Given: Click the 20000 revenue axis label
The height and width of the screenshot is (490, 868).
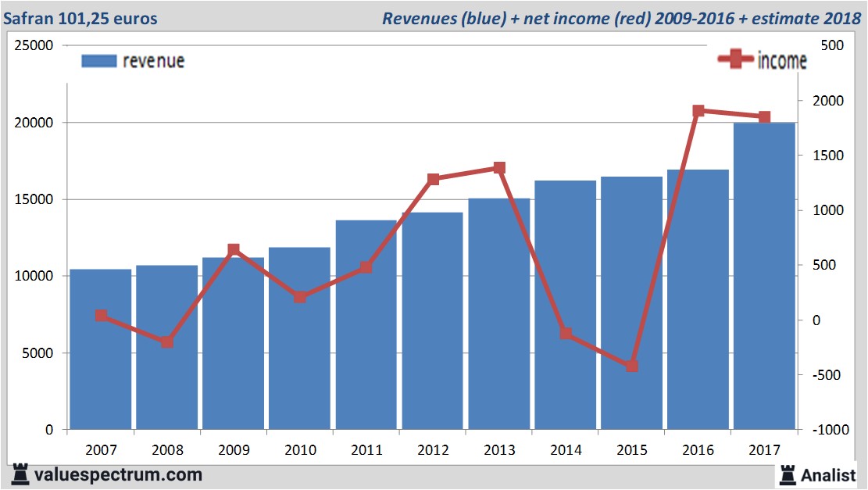Looking at the screenshot, I should (34, 123).
